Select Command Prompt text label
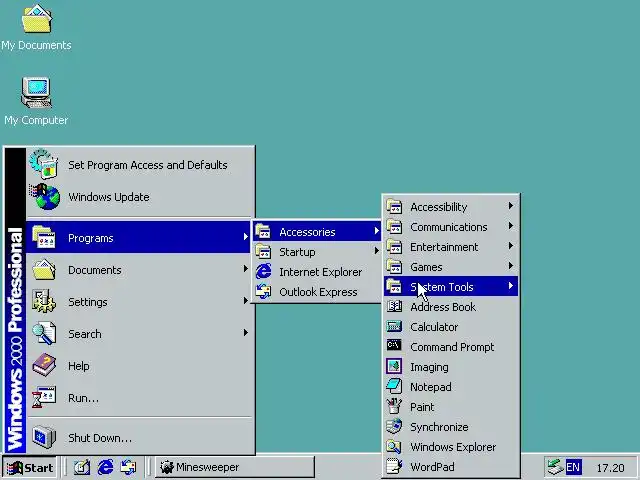Screen dimensions: 640x480 pos(452,347)
